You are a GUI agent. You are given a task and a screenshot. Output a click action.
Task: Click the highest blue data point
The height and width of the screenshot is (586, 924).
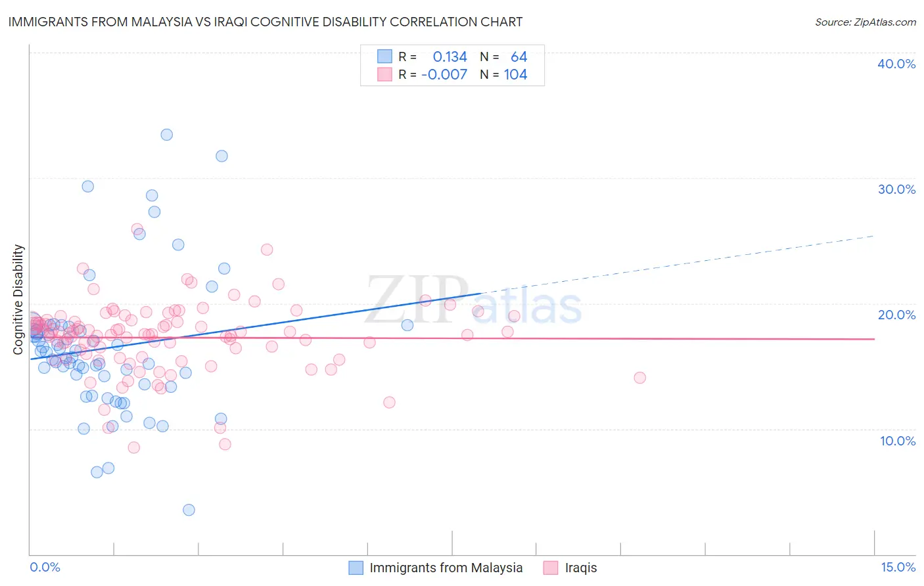point(167,135)
